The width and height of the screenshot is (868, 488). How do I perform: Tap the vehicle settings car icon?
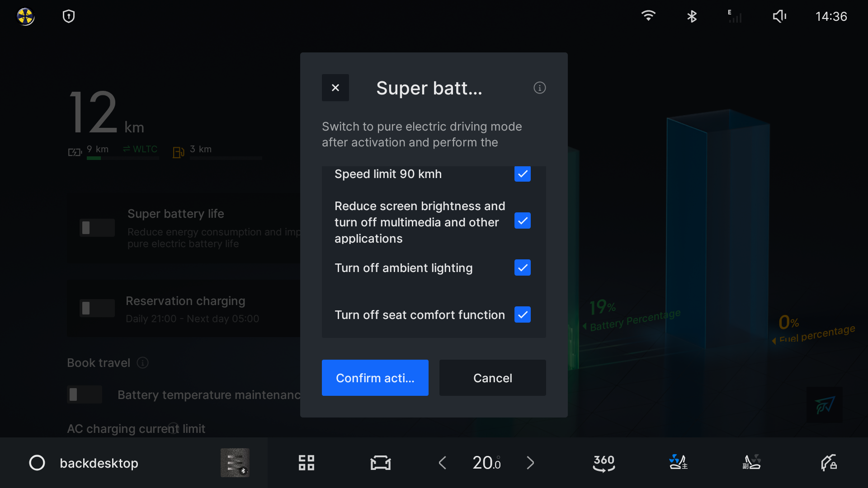tap(381, 463)
